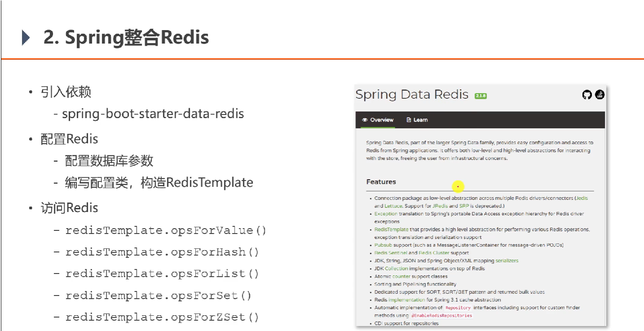This screenshot has width=644, height=331.
Task: Click the CDI support for repositories item
Action: 406,323
